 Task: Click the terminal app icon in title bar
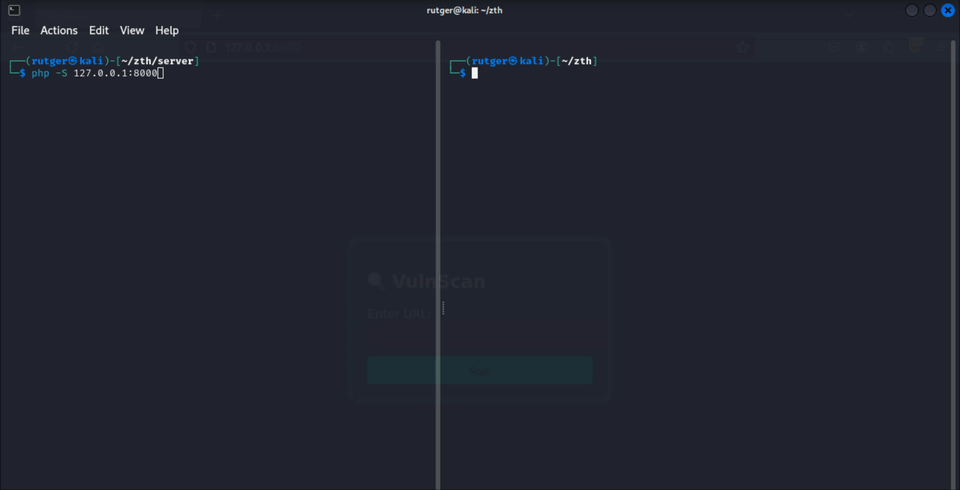[x=14, y=10]
